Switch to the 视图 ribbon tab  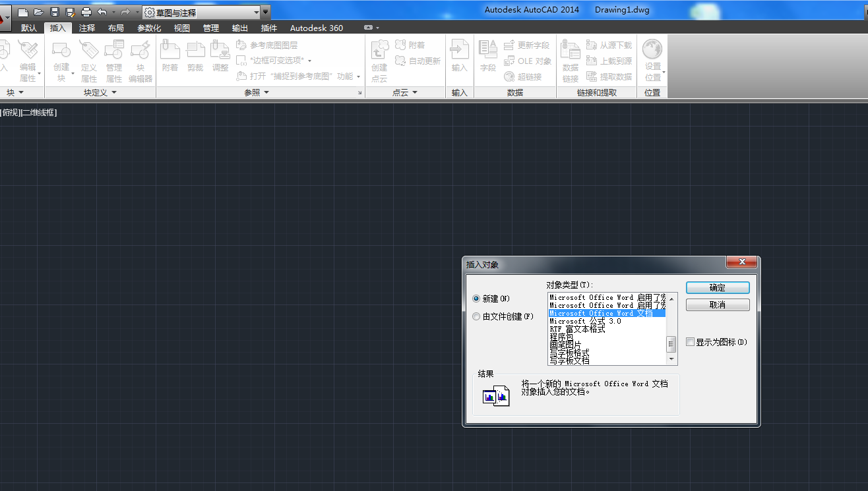pos(182,28)
